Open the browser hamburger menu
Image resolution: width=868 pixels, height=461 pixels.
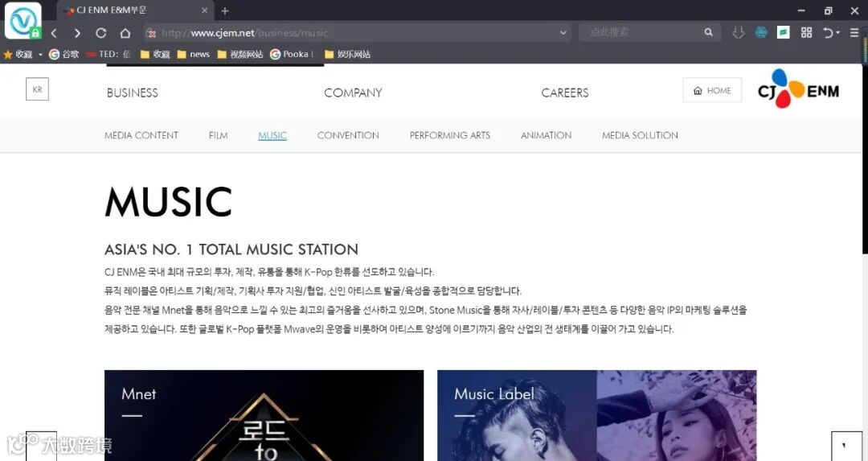click(x=854, y=33)
